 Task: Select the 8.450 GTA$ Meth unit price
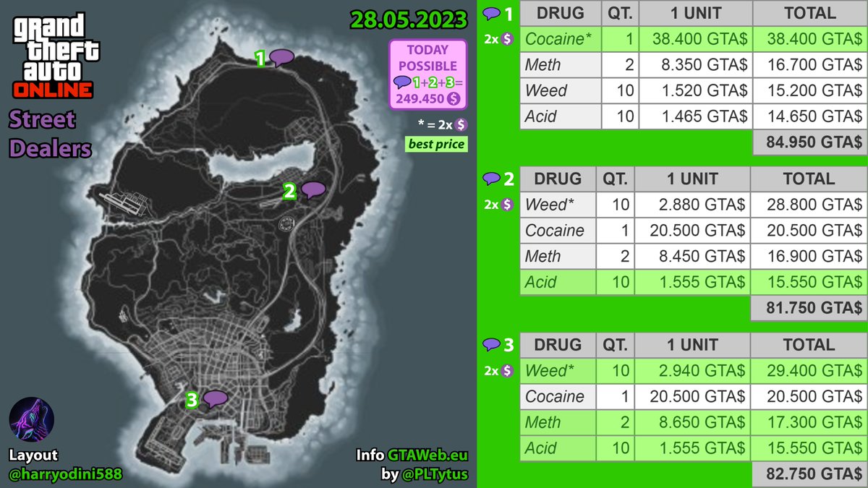coord(692,257)
